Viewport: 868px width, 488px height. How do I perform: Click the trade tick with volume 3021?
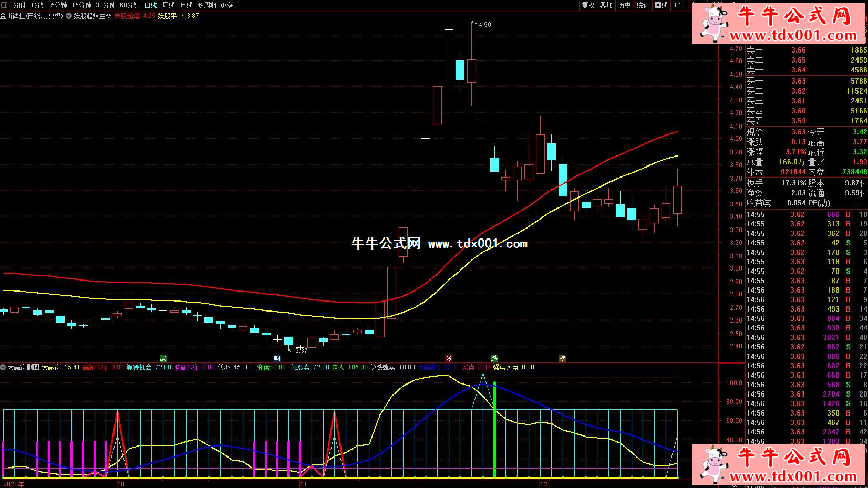click(807, 337)
